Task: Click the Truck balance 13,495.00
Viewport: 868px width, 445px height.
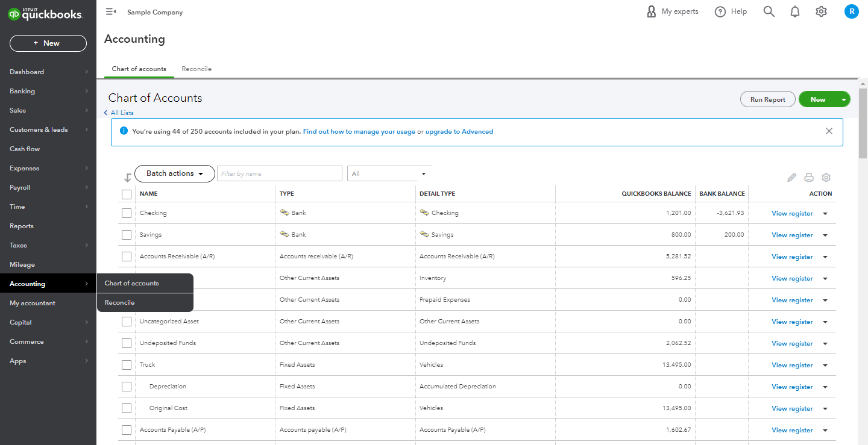Action: coord(676,365)
